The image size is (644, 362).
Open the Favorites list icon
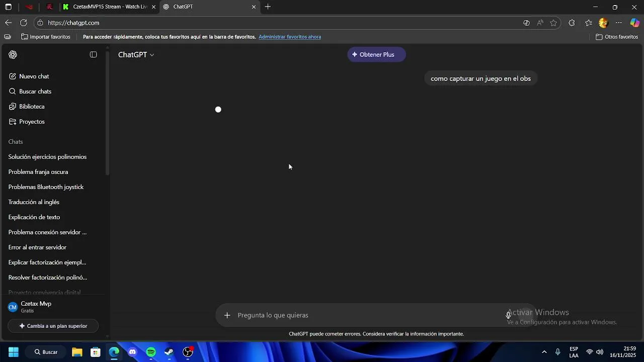click(588, 23)
